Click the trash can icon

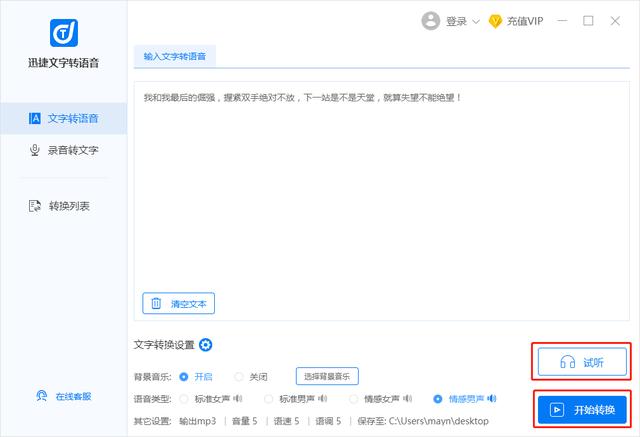click(x=156, y=303)
